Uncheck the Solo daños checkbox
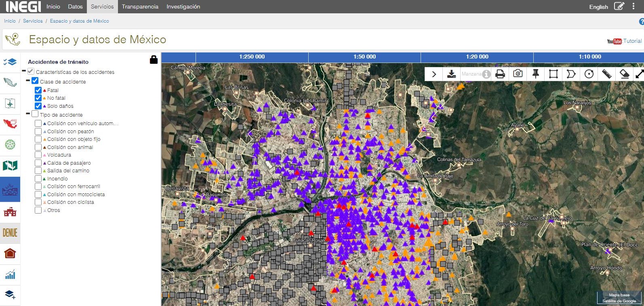 pyautogui.click(x=38, y=106)
